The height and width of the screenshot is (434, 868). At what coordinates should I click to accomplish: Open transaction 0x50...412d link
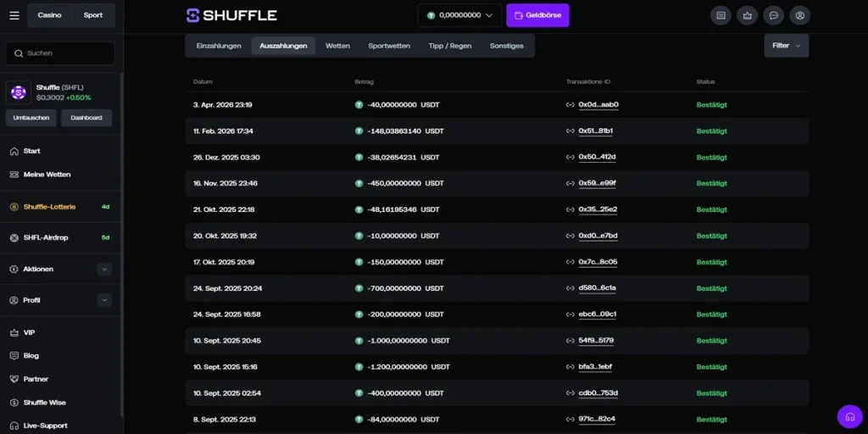pos(598,157)
